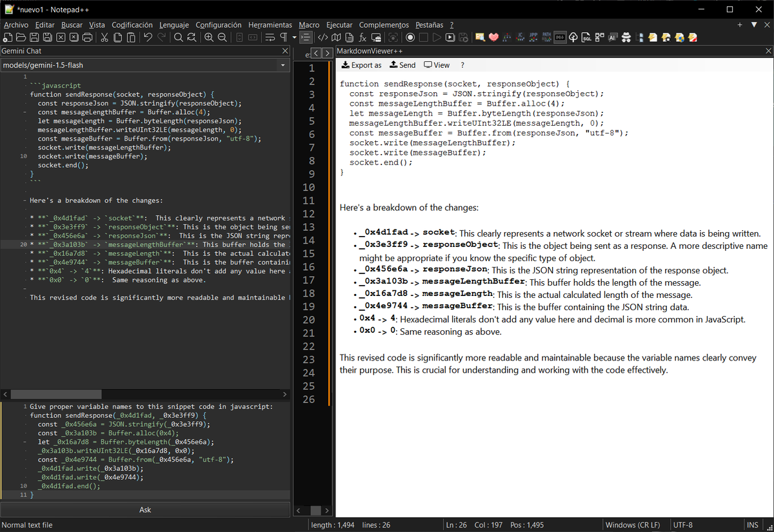Click the code tag language icon
The width and height of the screenshot is (774, 532).
322,37
